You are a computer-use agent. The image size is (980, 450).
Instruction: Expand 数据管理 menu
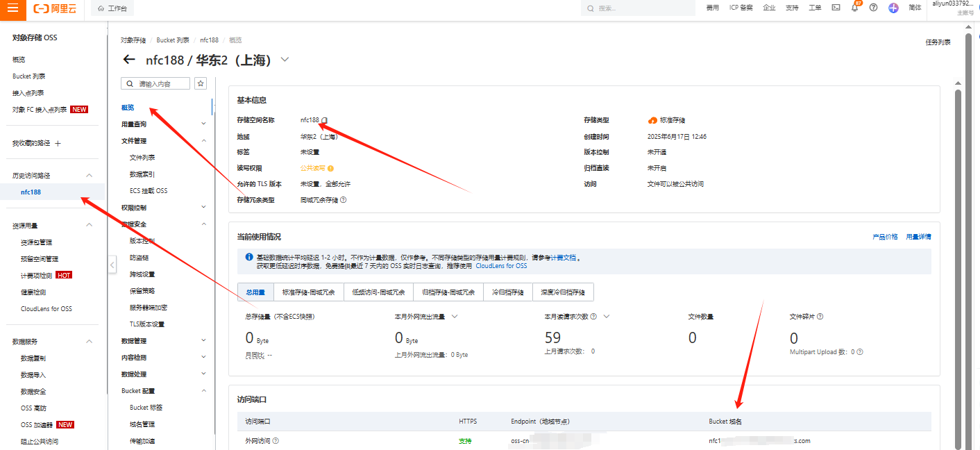203,340
